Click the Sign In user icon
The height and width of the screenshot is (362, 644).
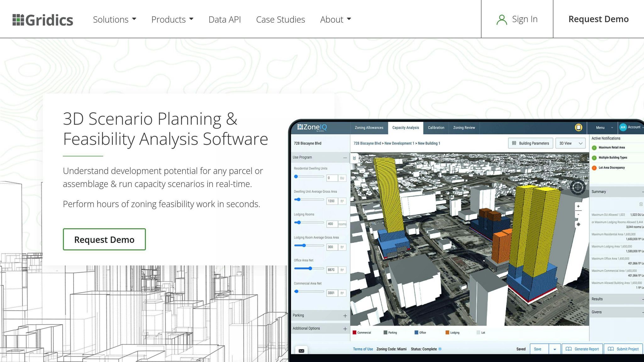click(502, 20)
